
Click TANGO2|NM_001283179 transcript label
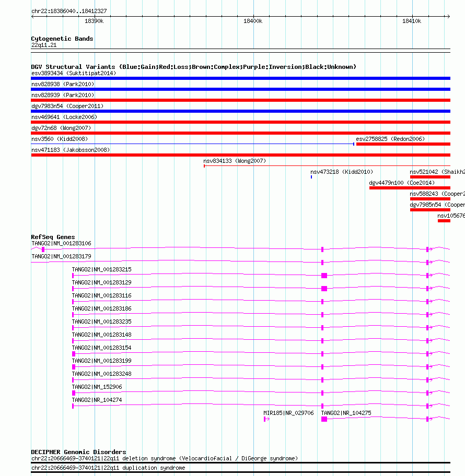pyautogui.click(x=61, y=256)
